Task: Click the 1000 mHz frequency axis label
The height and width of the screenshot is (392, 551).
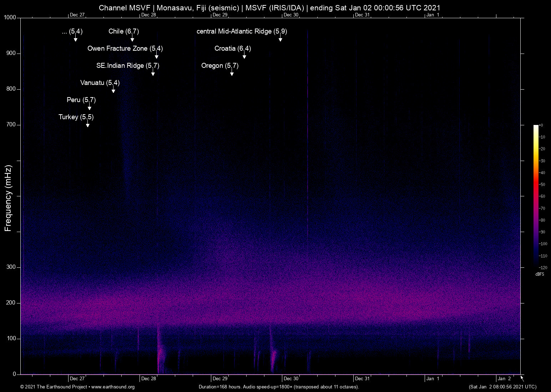Action: pyautogui.click(x=10, y=17)
